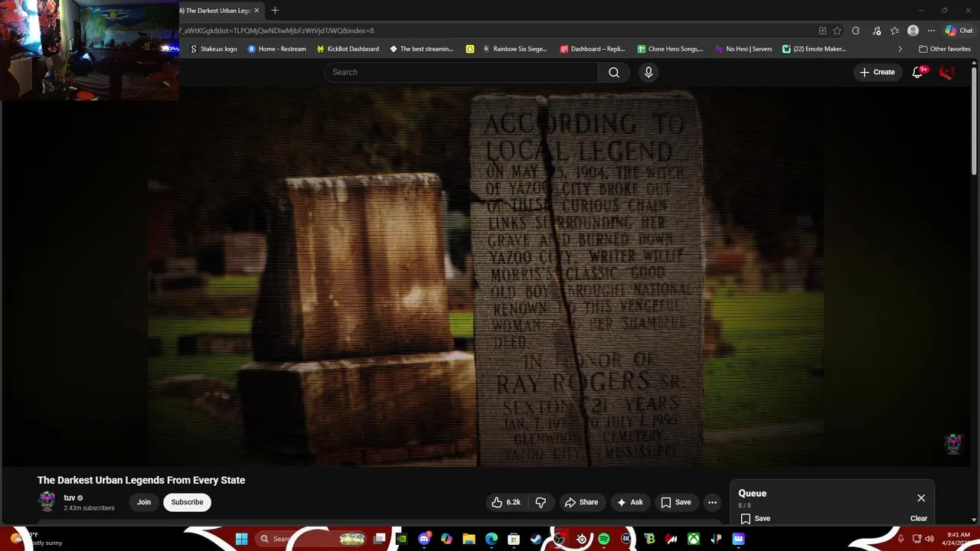Open Discord from taskbar
The width and height of the screenshot is (980, 551).
(x=424, y=539)
